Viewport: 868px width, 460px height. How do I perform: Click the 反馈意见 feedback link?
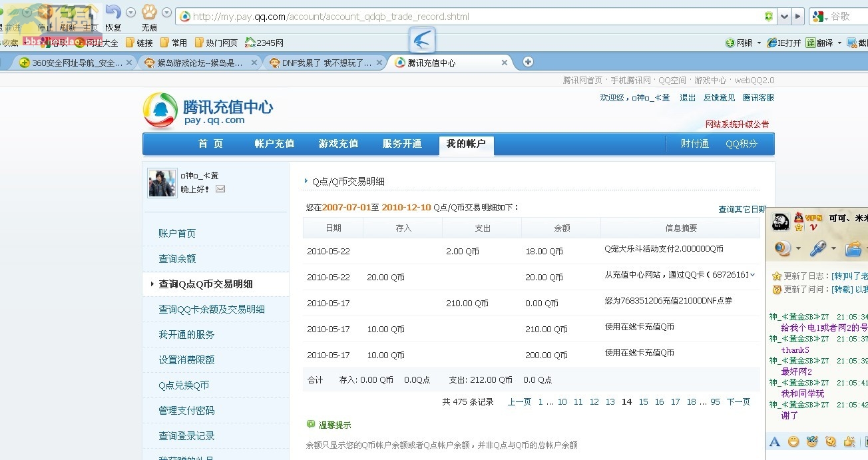pos(719,98)
